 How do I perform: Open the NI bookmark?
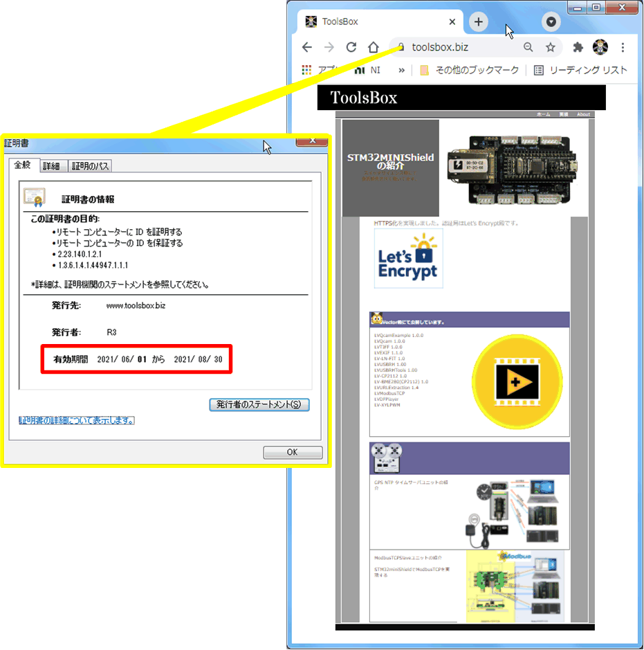(x=368, y=70)
